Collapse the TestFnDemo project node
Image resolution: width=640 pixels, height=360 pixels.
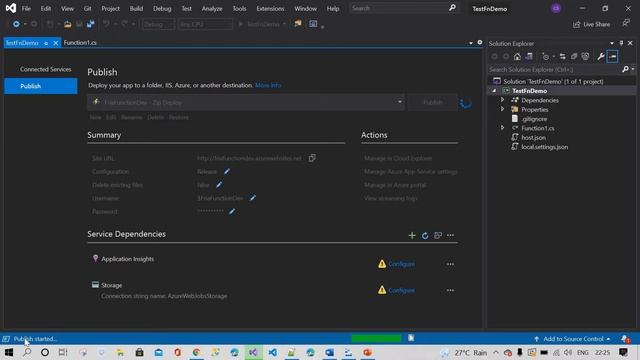494,91
